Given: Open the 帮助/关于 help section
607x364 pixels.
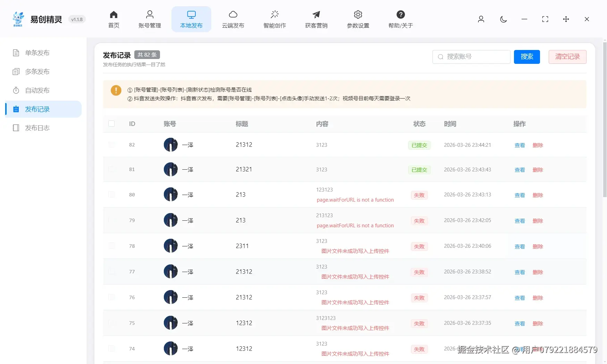Looking at the screenshot, I should click(401, 19).
